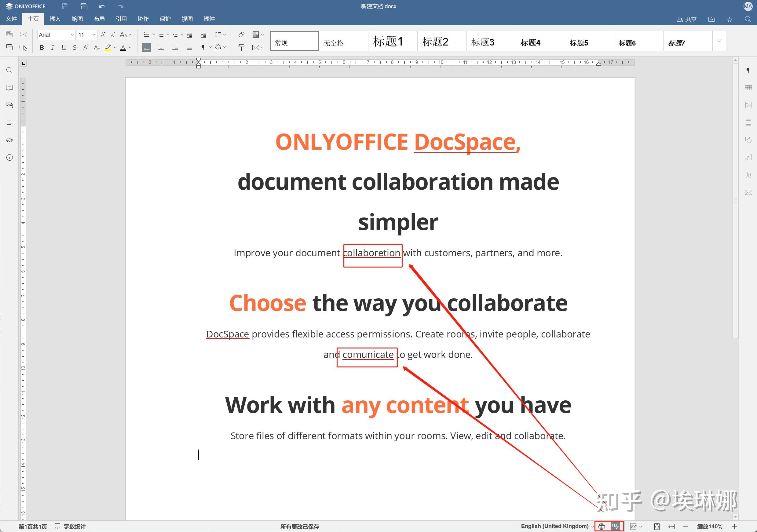Click the Undo arrow icon
Screen dimensions: 757x532
coord(102,6)
